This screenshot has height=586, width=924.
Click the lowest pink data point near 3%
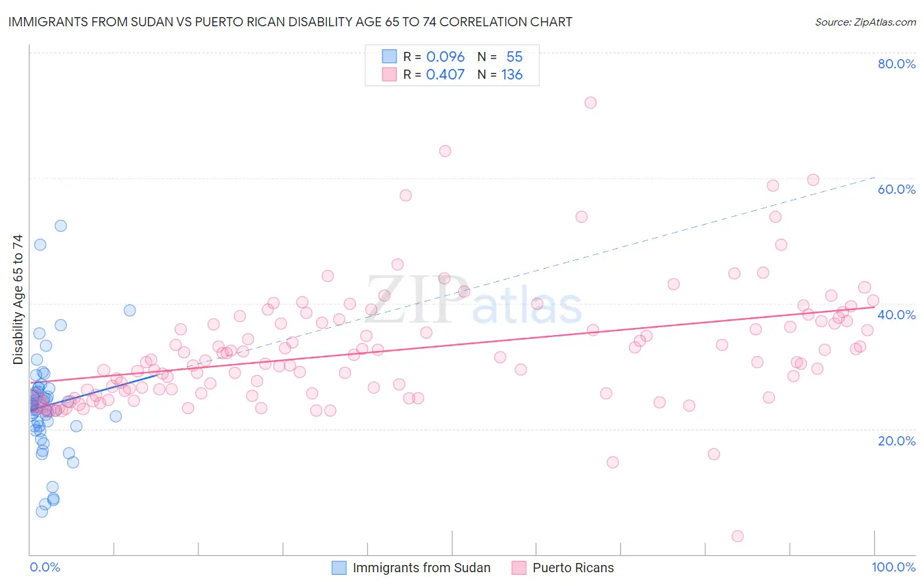[x=737, y=536]
